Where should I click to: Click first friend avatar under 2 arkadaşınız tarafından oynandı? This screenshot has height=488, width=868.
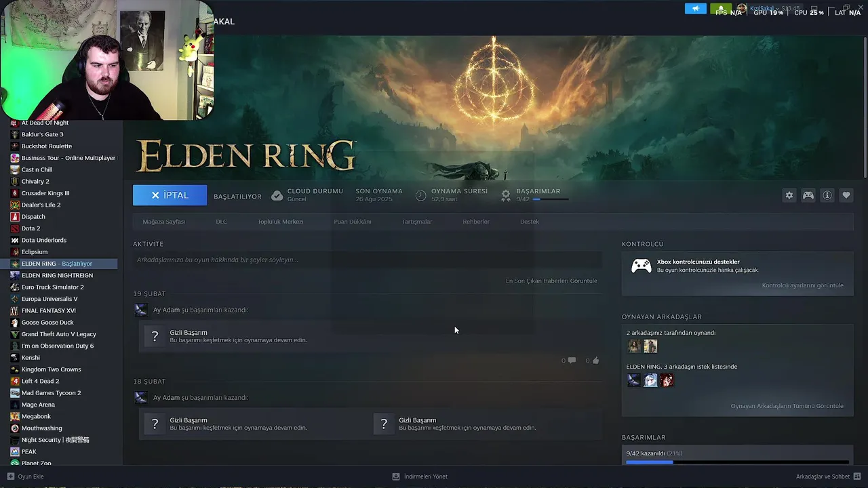[634, 346]
